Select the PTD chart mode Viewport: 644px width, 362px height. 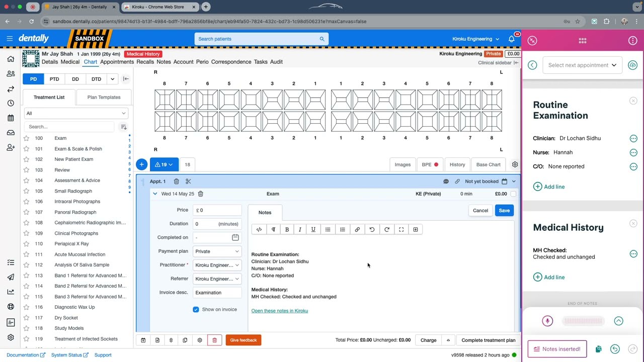click(54, 79)
